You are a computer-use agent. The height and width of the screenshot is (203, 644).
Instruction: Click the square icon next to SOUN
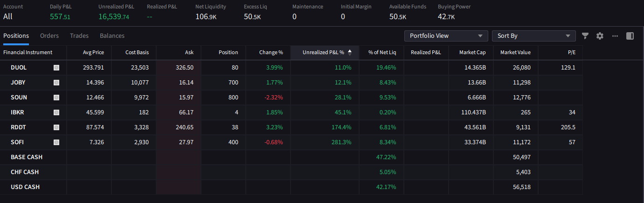(x=56, y=98)
